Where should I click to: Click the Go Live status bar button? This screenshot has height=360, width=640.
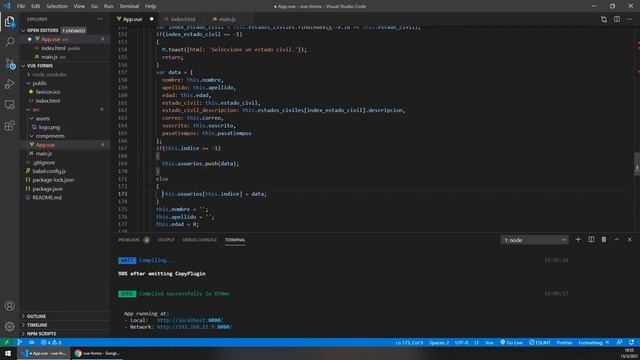point(511,342)
